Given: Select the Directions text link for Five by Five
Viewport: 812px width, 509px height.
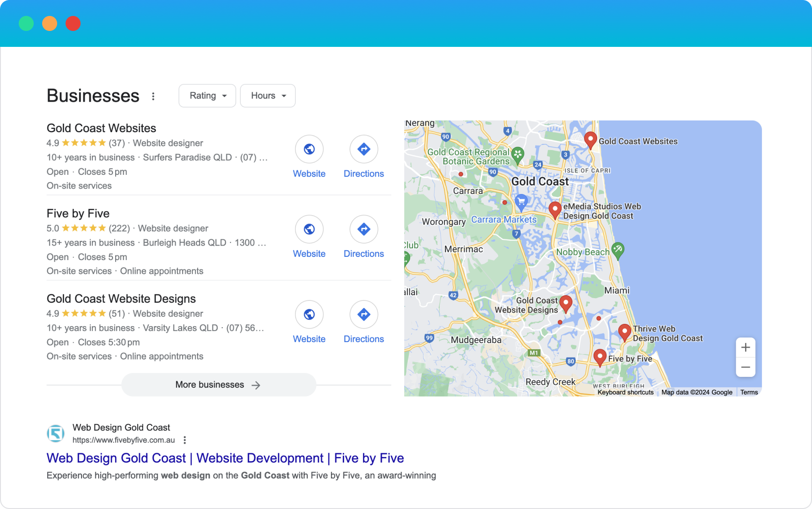Looking at the screenshot, I should pyautogui.click(x=364, y=254).
